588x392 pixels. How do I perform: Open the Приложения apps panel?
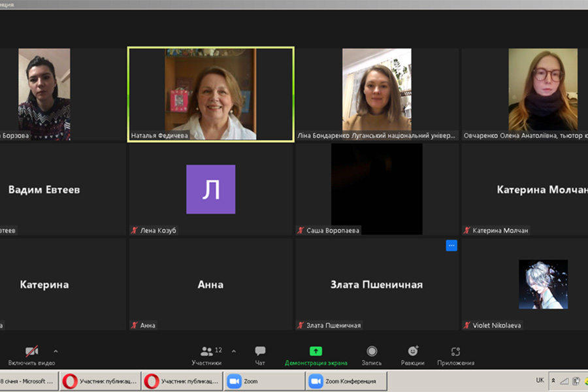[x=455, y=355]
